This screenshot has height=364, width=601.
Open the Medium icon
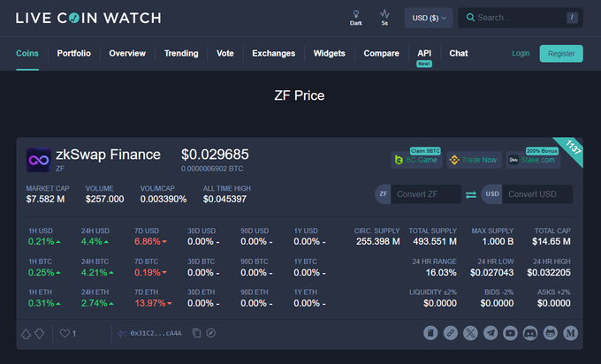tap(570, 333)
